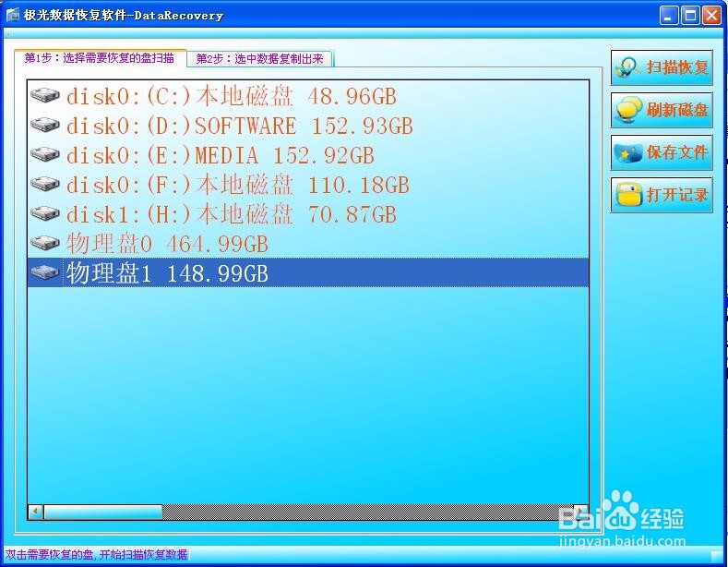This screenshot has height=567, width=728.
Task: Maximize the DataRecovery window
Action: pos(690,16)
